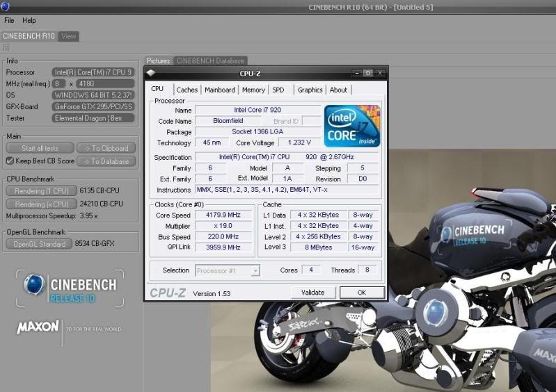Click the Cinebench app icon in title bar
The image size is (556, 392).
click(5, 6)
